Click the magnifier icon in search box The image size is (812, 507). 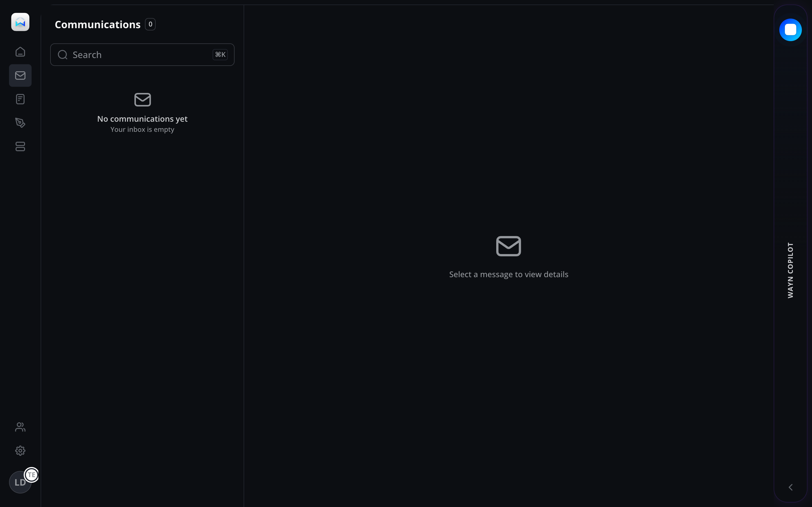(x=63, y=55)
